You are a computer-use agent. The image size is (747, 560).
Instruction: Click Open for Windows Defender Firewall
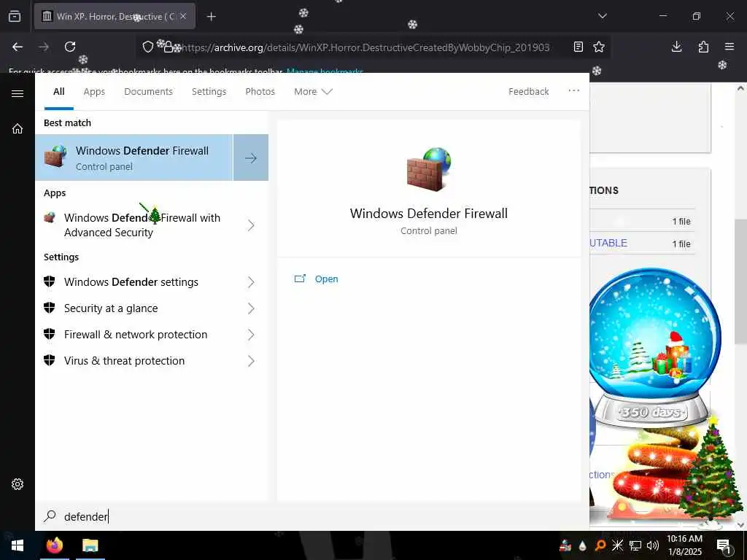coord(326,279)
